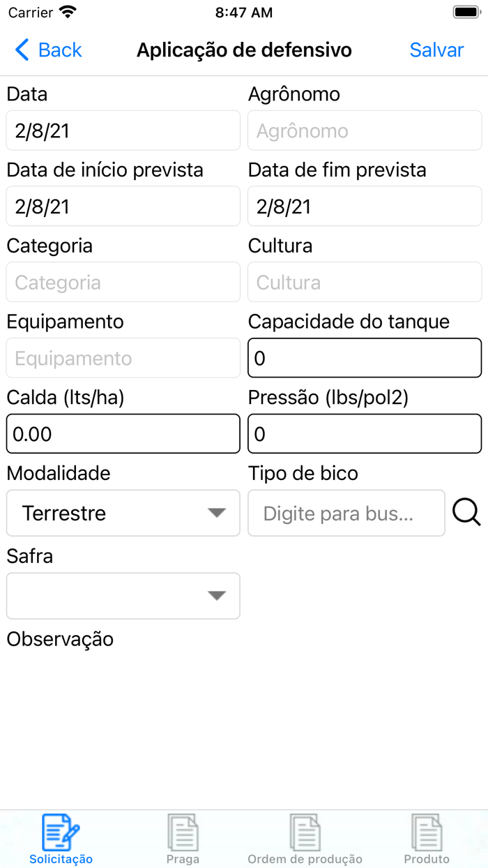
Task: Tap the Wi-Fi status icon
Action: tap(66, 12)
